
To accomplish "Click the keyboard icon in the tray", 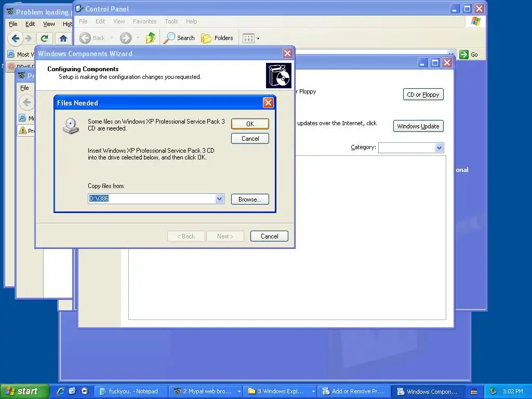I will point(474,392).
